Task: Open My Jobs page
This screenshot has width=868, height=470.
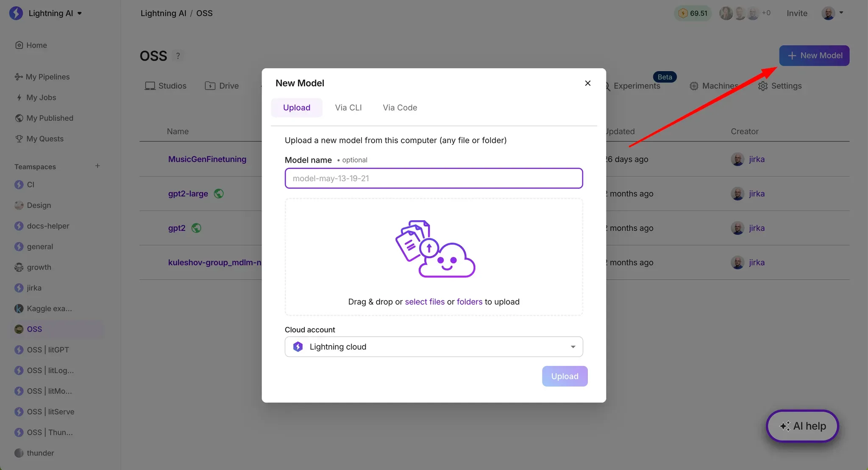Action: tap(36, 97)
